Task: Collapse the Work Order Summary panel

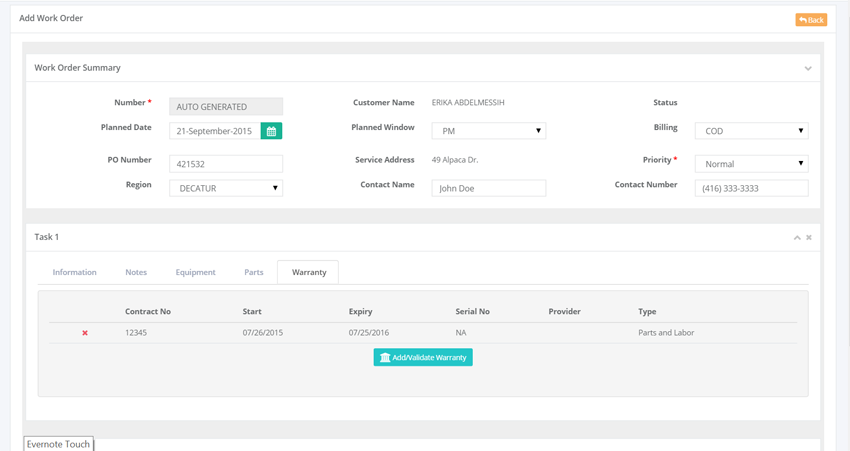Action: click(808, 68)
